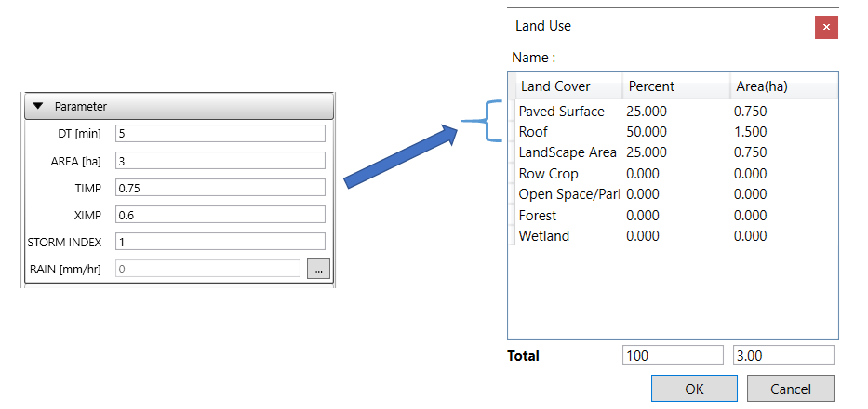
Task: Select the Forest land cover row
Action: pos(538,216)
